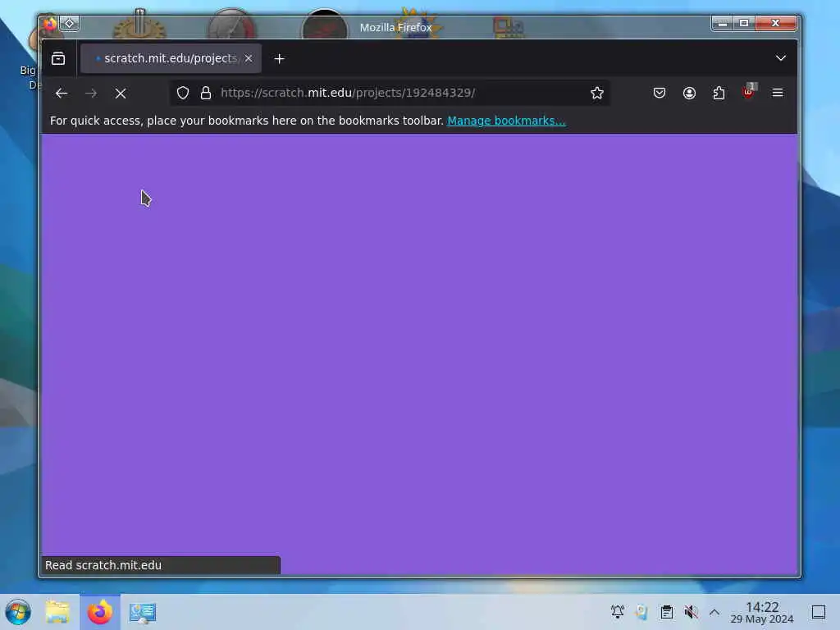The width and height of the screenshot is (840, 630).
Task: Open the Extensions puzzle icon
Action: coord(719,93)
